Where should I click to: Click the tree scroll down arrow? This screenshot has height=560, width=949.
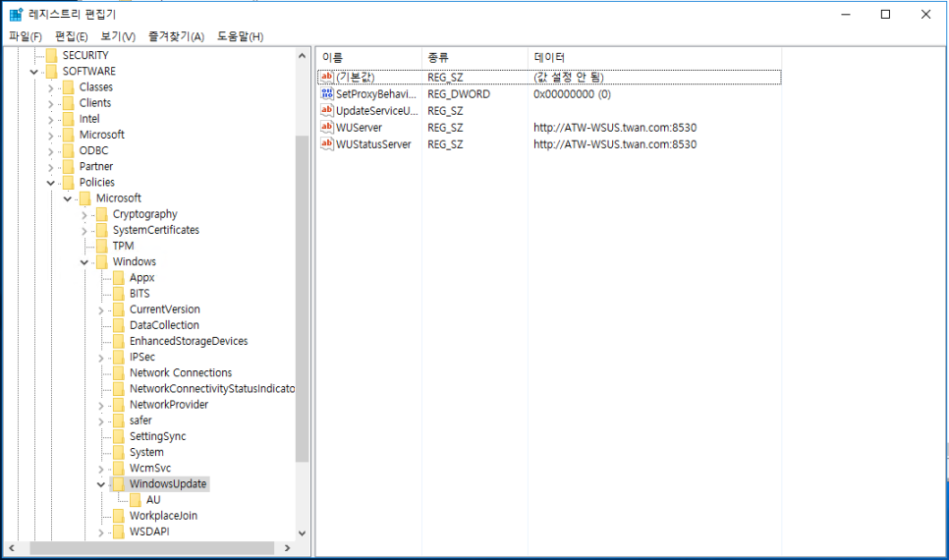click(302, 533)
